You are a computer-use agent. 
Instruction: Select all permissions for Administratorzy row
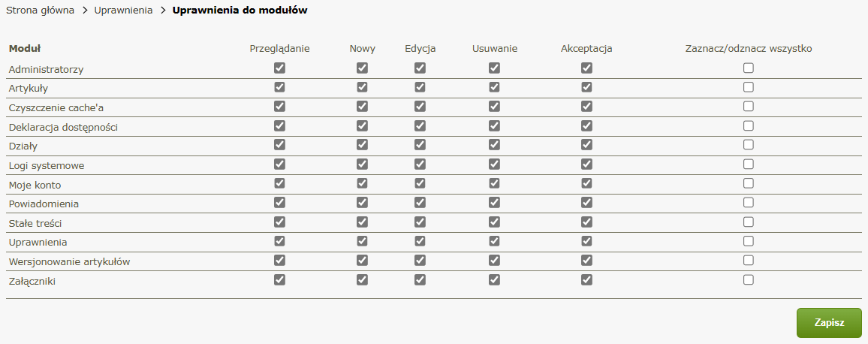pos(748,68)
